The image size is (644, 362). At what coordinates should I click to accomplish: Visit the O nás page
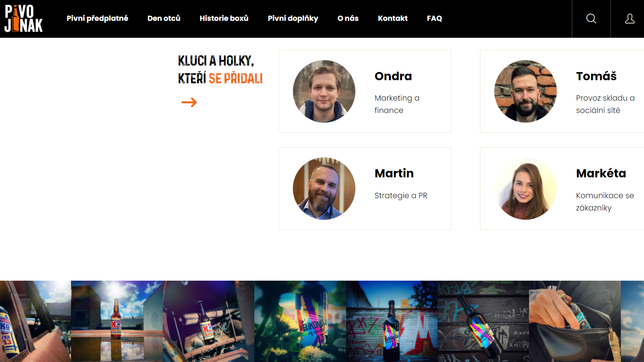pos(348,19)
